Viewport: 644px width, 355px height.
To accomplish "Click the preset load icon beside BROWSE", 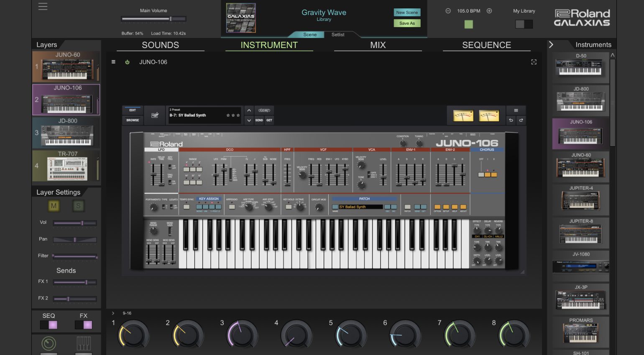I will point(155,115).
